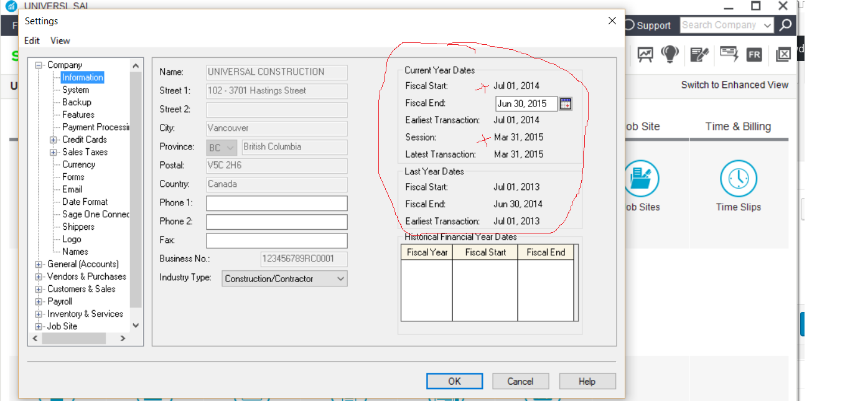Select Logo in the settings tree
868x401 pixels.
(72, 239)
